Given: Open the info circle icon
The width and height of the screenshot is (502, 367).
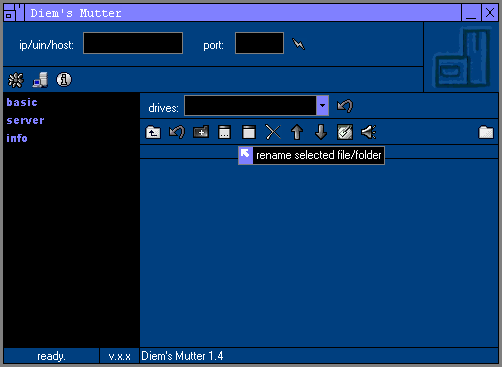Looking at the screenshot, I should (x=64, y=80).
